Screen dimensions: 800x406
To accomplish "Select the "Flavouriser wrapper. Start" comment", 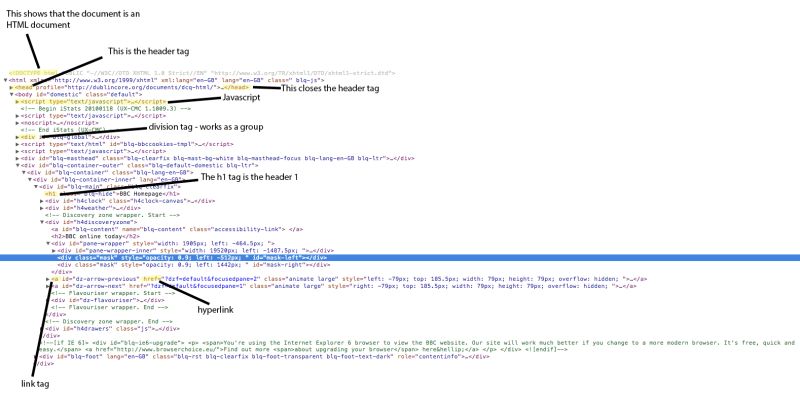I will point(113,293).
